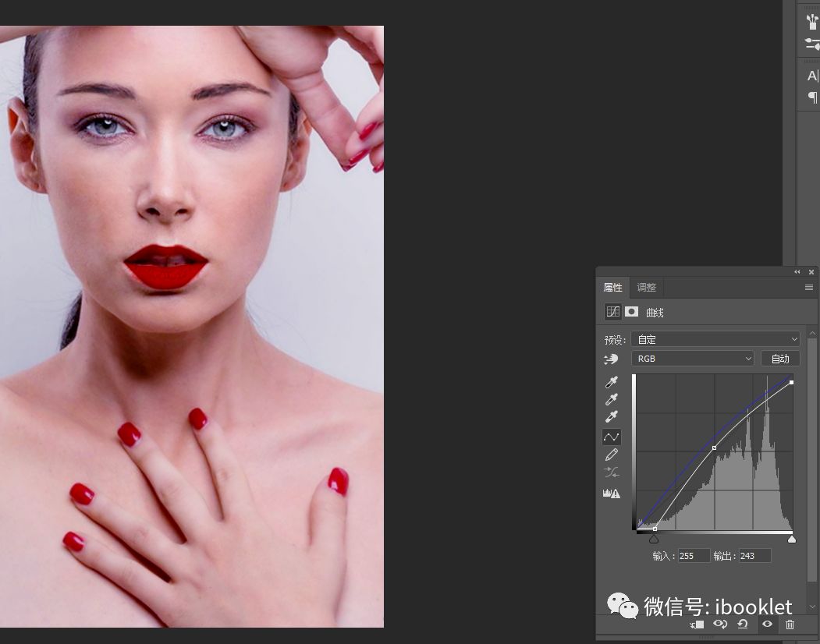Viewport: 820px width, 644px height.
Task: Open the properties panel flyout menu
Action: point(808,288)
